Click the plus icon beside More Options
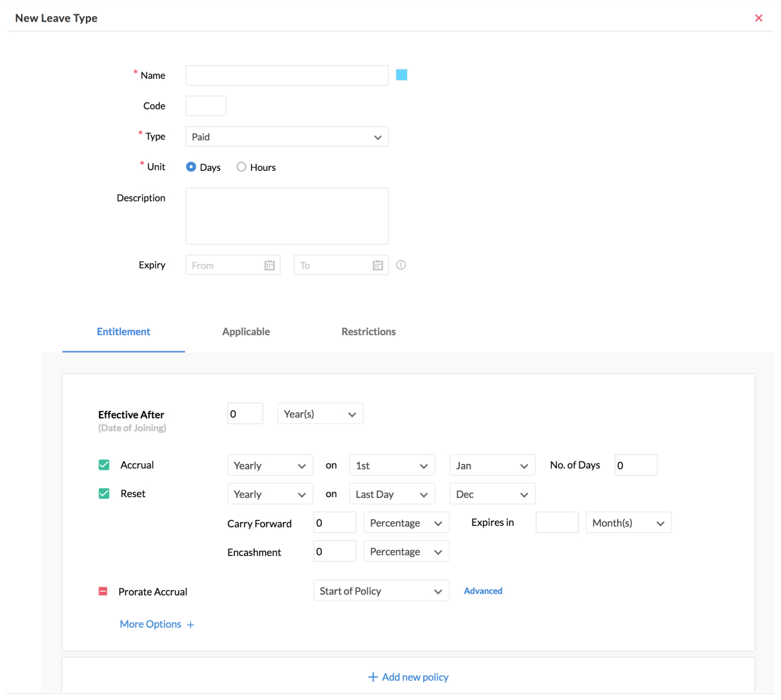This screenshot has height=700, width=781. [191, 625]
